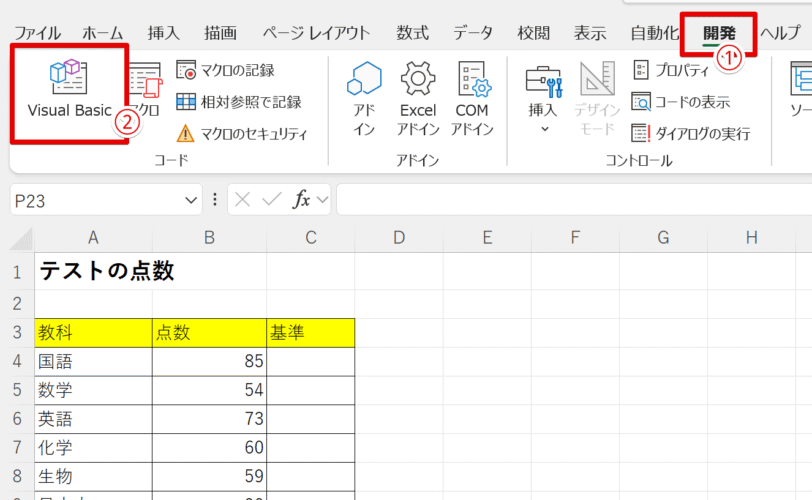This screenshot has height=500, width=812.
Task: Open COM アドイン dialog
Action: tap(472, 98)
